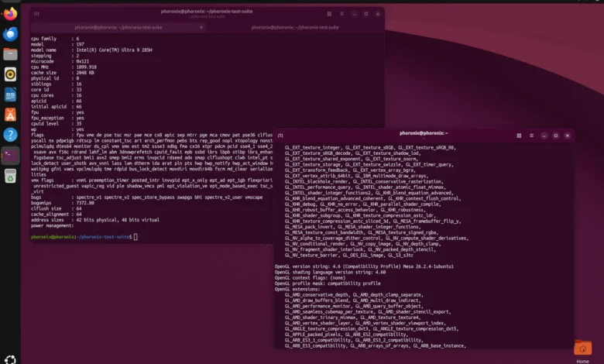Click the command prompt cursor in back terminal
This screenshot has height=364, width=604.
[x=136, y=237]
